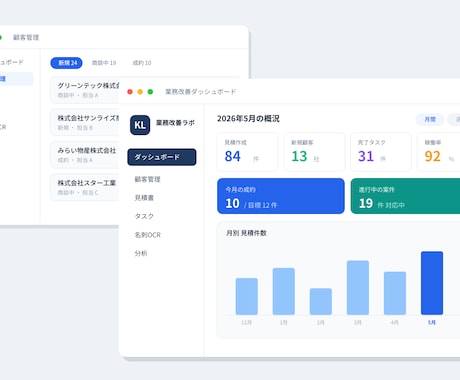
Task: Click the 3月 axis label
Action: click(x=358, y=322)
